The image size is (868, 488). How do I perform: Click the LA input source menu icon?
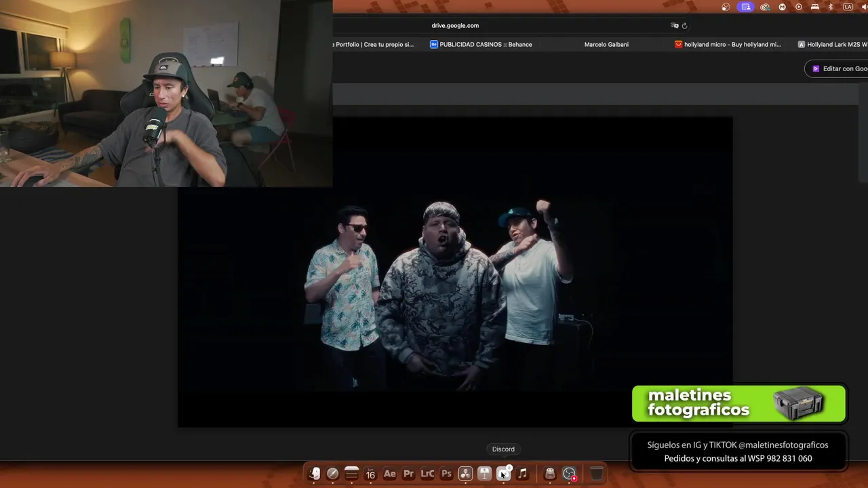tap(848, 7)
